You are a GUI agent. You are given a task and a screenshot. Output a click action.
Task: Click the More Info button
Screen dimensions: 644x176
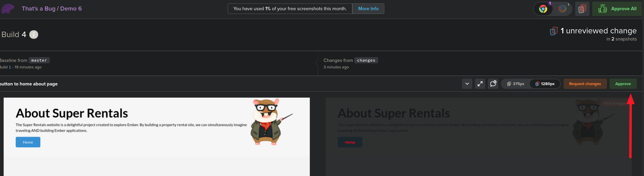point(368,9)
